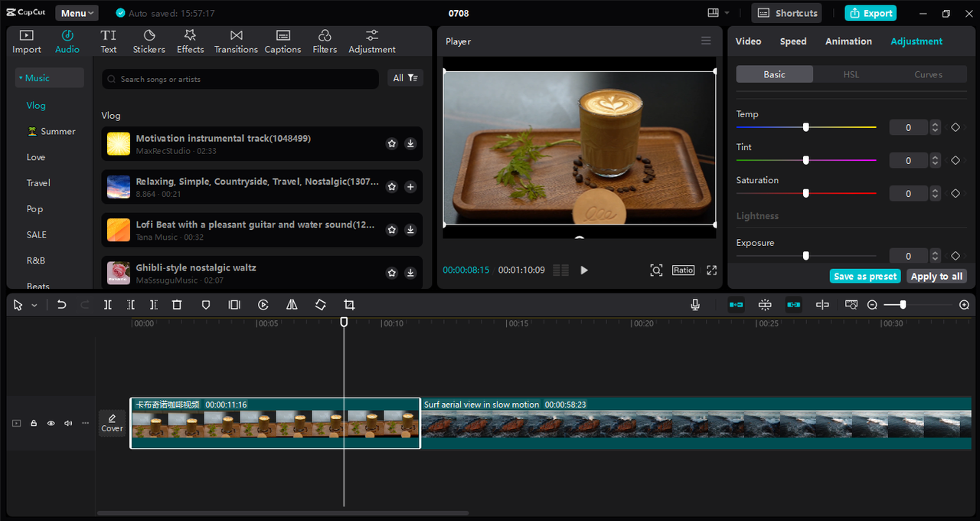Click the microphone record voiceover icon
980x521 pixels.
click(x=695, y=305)
